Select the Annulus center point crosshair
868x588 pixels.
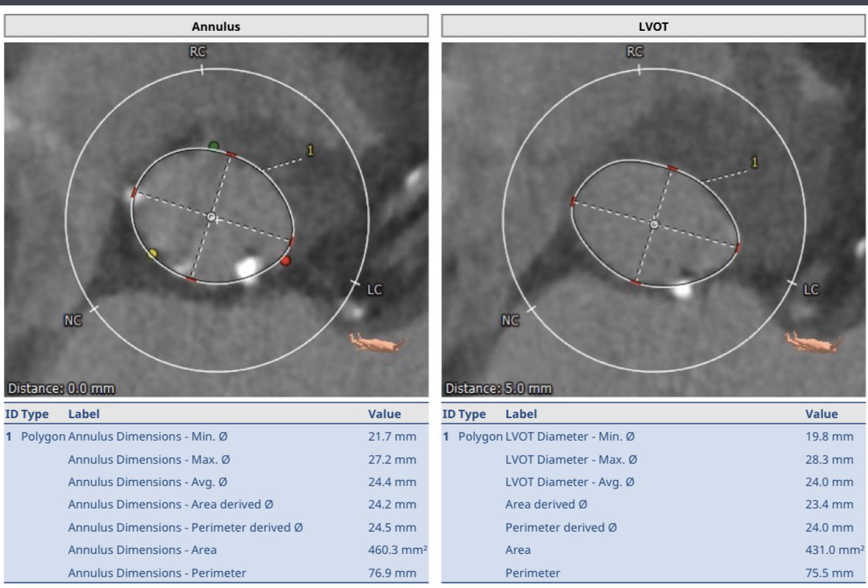211,217
